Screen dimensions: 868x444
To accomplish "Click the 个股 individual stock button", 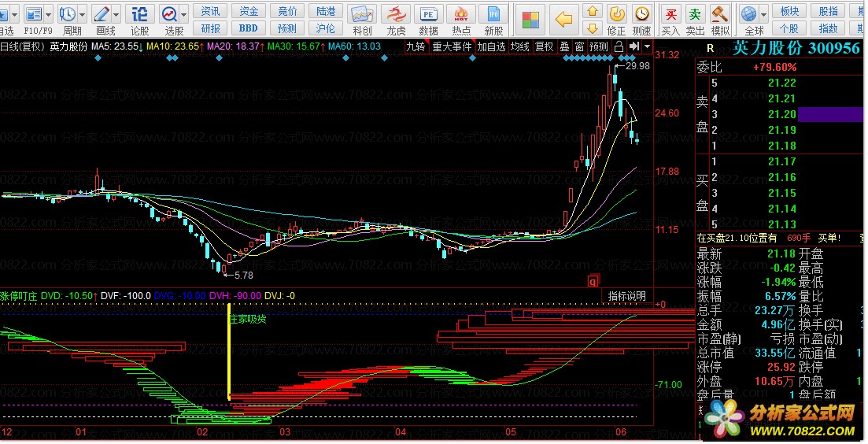I will pyautogui.click(x=789, y=28).
